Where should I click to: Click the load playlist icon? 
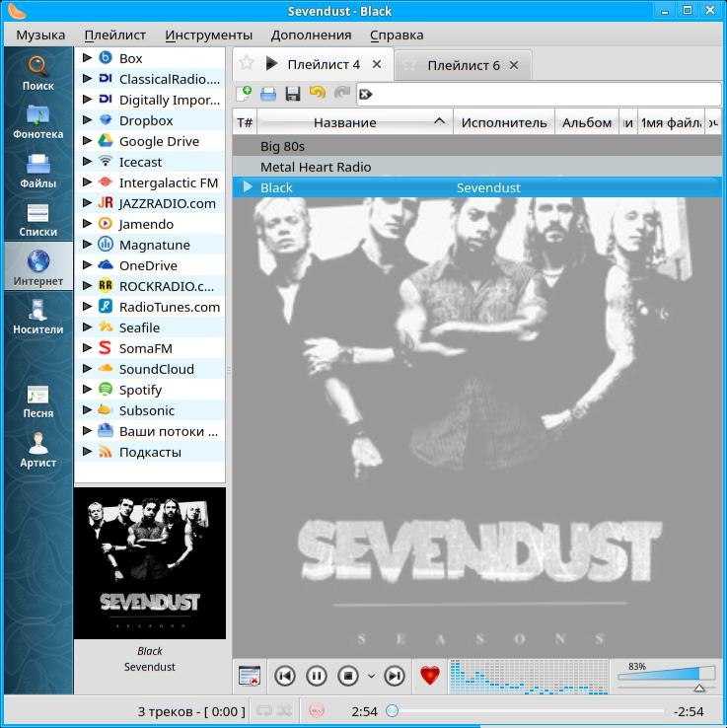(268, 94)
